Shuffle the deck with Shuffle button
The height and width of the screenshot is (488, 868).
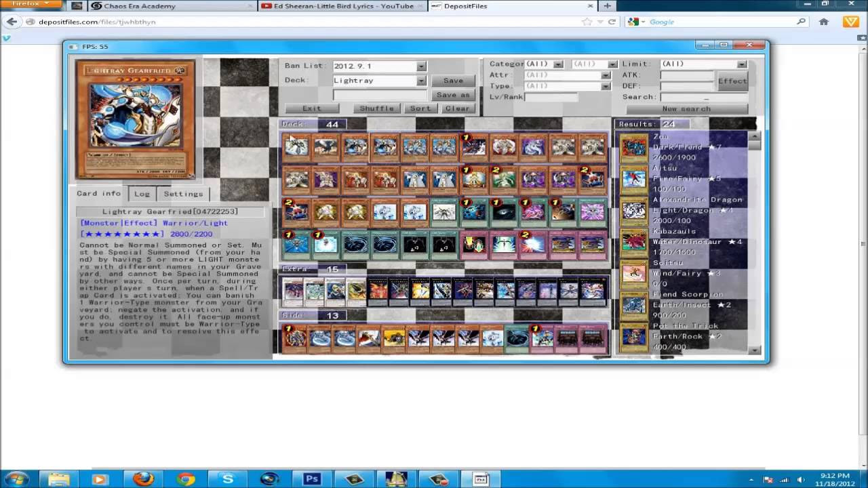click(376, 108)
